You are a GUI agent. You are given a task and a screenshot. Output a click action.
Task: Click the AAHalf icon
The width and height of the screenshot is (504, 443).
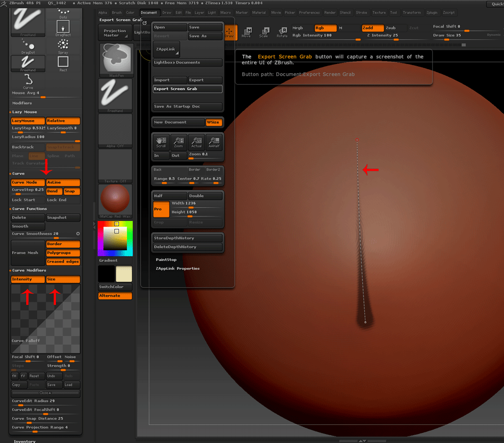pos(214,142)
